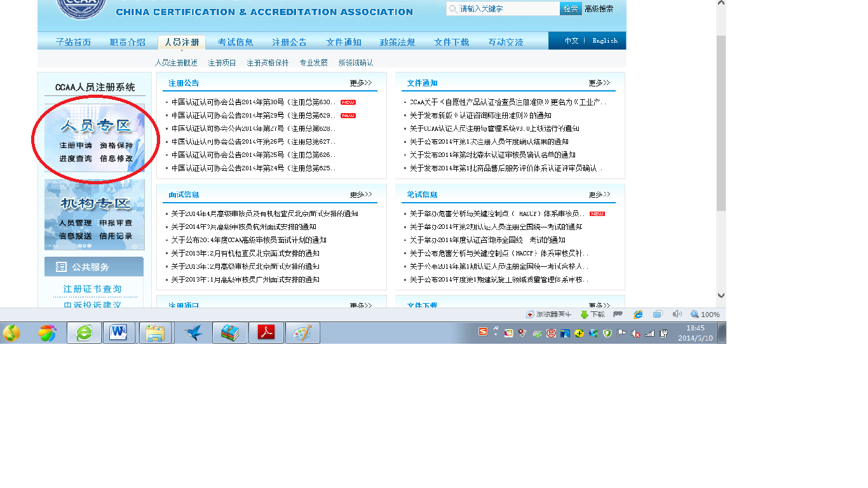
Task: Open 中国认证认可协会公告2014年第24号 announcement
Action: click(254, 168)
